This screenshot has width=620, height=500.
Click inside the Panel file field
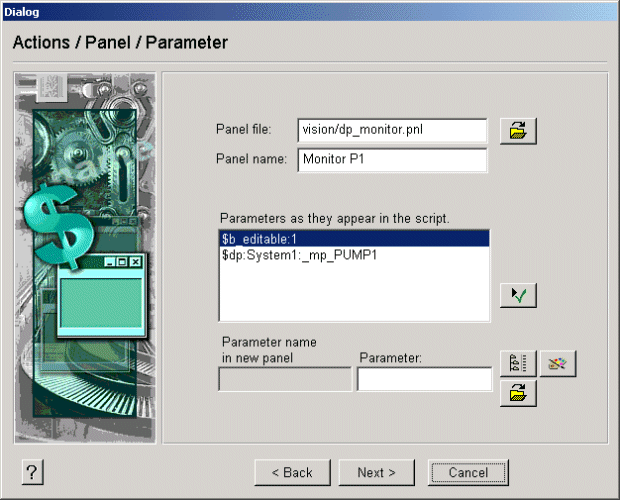392,130
